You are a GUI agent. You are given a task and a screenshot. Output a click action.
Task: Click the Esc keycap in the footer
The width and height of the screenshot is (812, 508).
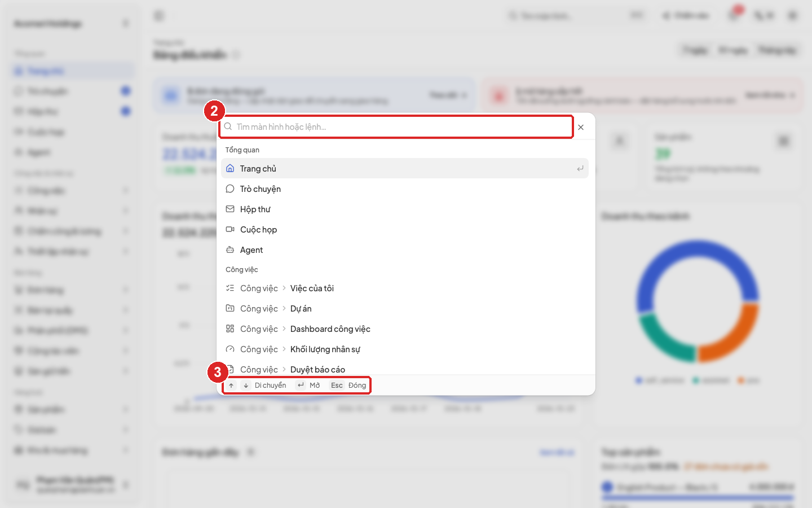tap(337, 386)
